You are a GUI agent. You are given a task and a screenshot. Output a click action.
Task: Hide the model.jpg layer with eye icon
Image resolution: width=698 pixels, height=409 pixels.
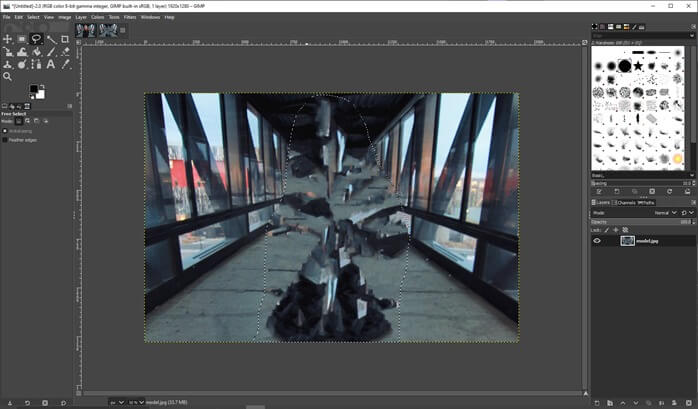(597, 241)
